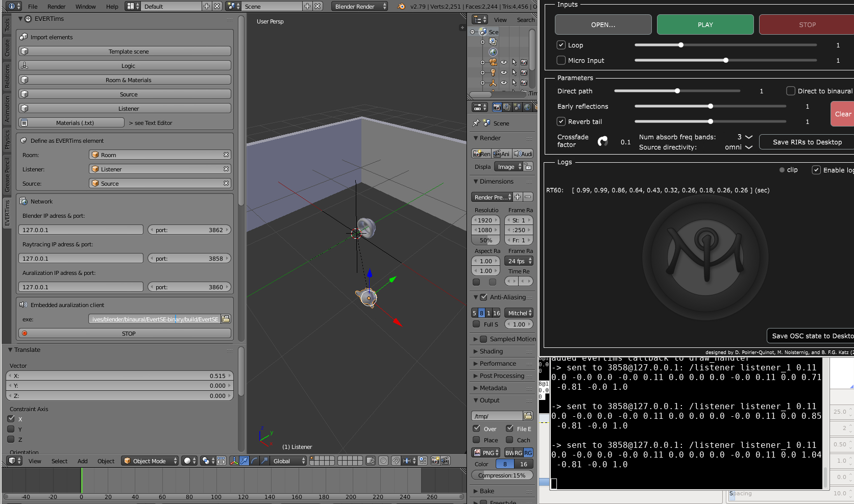This screenshot has width=854, height=504.
Task: Toggle the Reverb tail checkbox
Action: pos(561,121)
